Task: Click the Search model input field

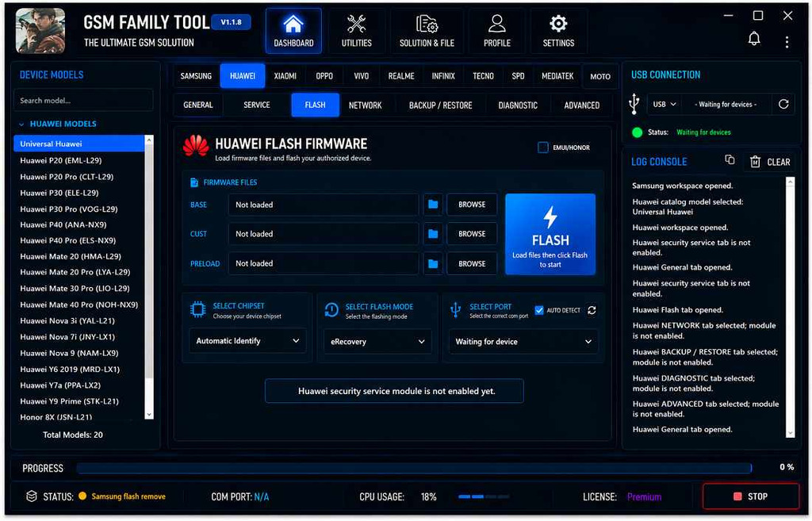Action: (x=83, y=101)
